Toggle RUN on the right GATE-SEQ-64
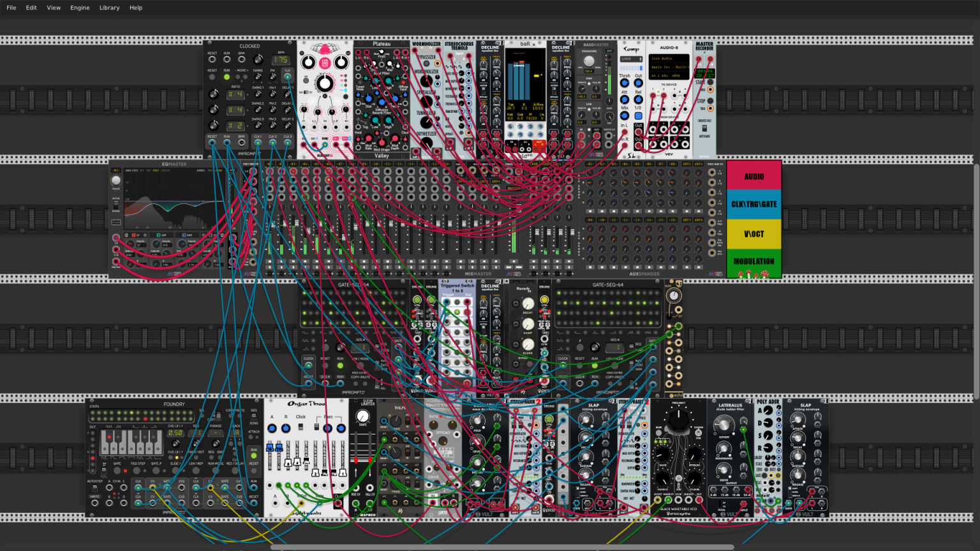 pyautogui.click(x=595, y=367)
